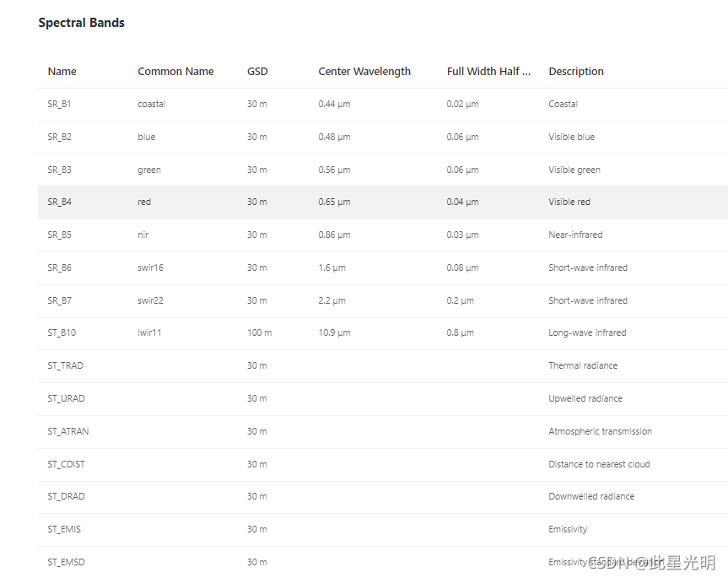Screen dimensions: 728x578
Task: Click the 'Thermal radiance' description
Action: click(583, 365)
